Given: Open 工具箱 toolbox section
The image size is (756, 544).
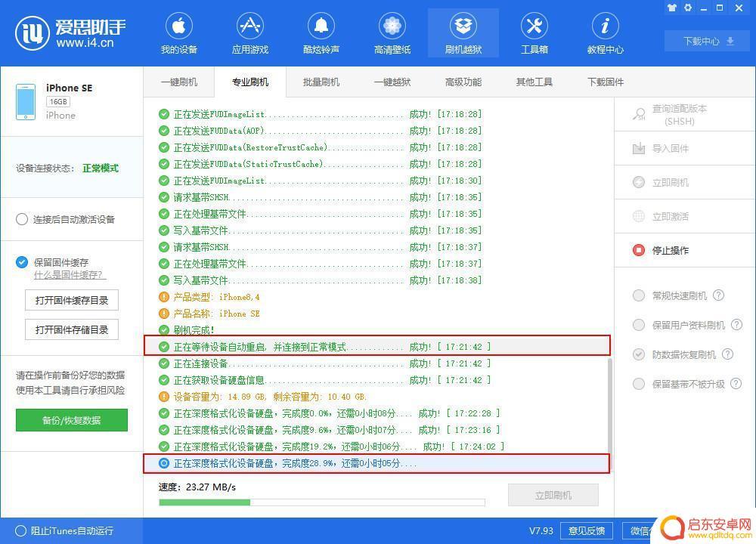Looking at the screenshot, I should [534, 34].
